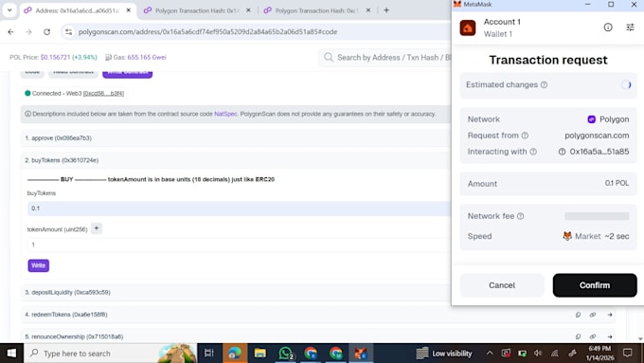Open Task View from the taskbar
This screenshot has height=363, width=644.
(209, 354)
